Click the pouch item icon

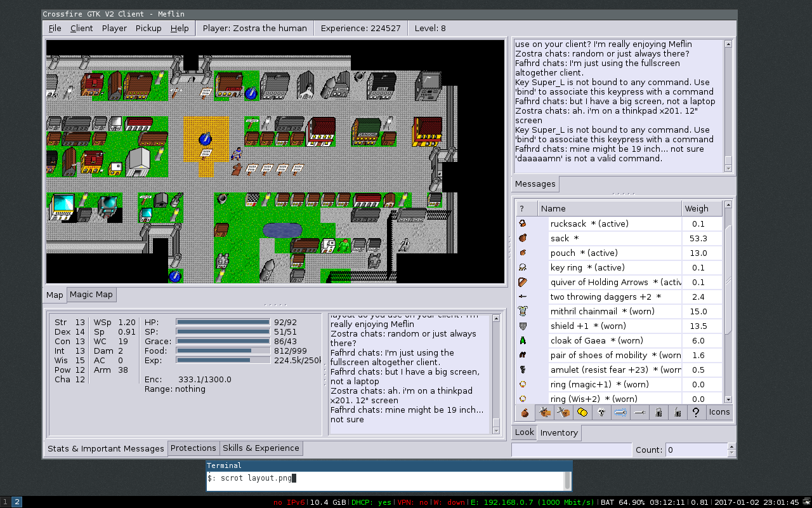[523, 253]
